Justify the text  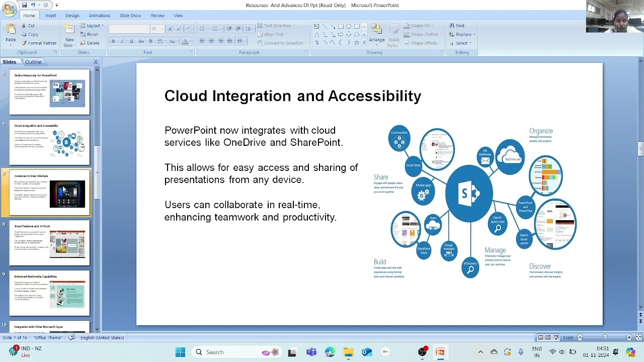(x=230, y=41)
